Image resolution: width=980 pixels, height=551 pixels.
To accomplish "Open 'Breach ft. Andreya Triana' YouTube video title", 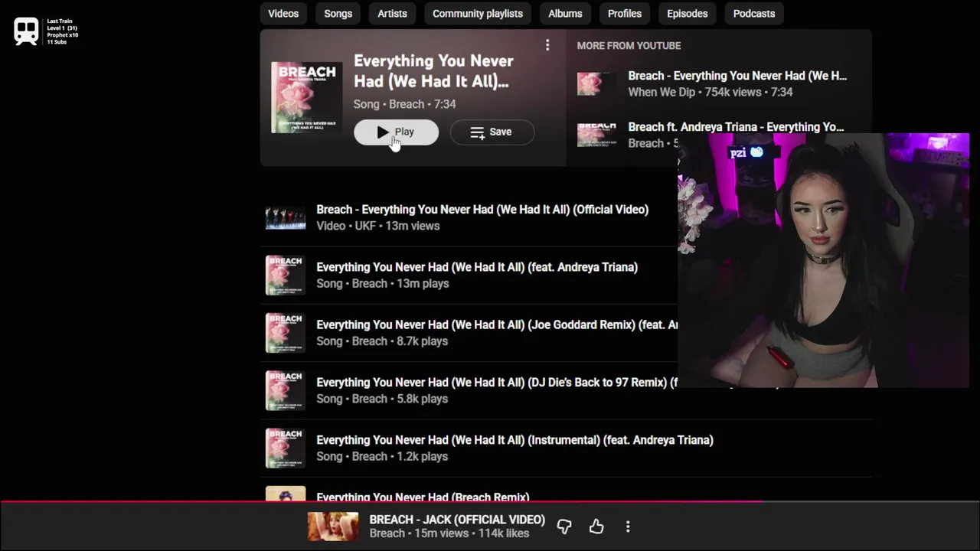I will [x=736, y=127].
